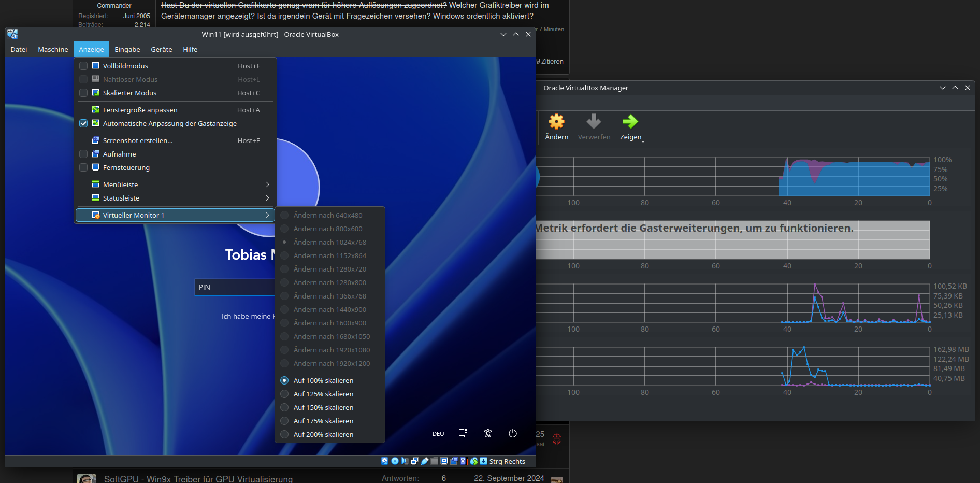Click the disk I/O graph with MB scale
Screen dimensions: 980x483
point(733,366)
